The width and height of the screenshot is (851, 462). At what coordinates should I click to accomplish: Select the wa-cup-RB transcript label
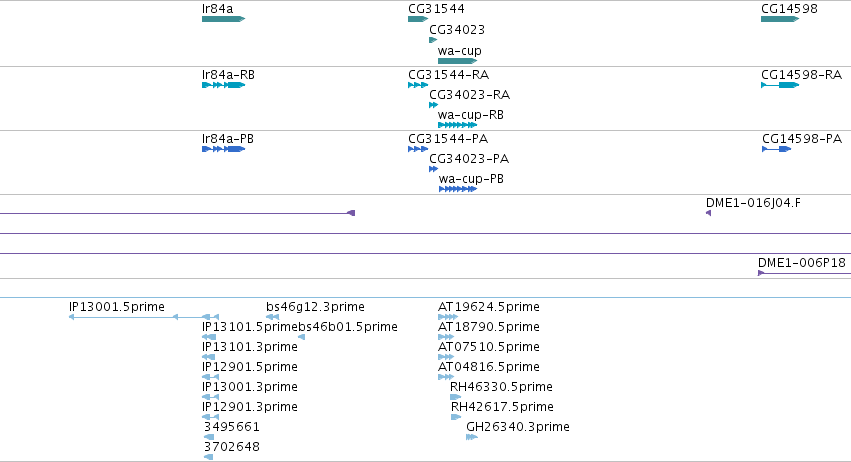(x=471, y=115)
